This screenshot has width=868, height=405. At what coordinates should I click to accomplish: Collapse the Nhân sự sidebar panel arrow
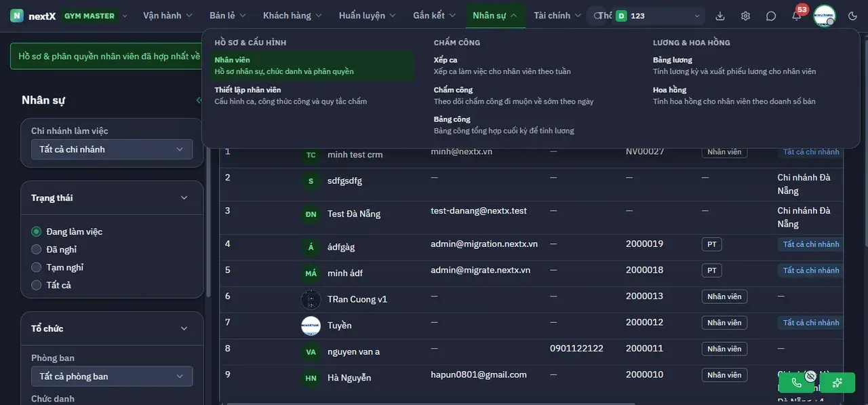199,100
